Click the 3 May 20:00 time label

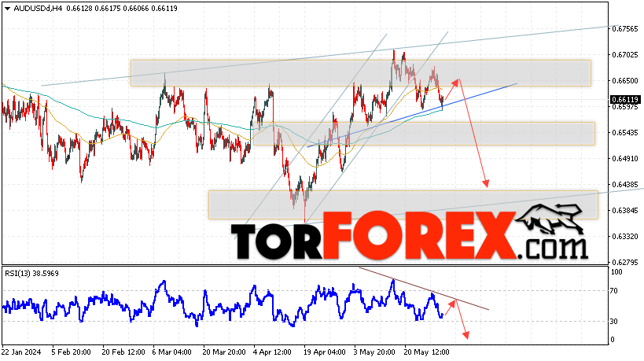pos(374,352)
